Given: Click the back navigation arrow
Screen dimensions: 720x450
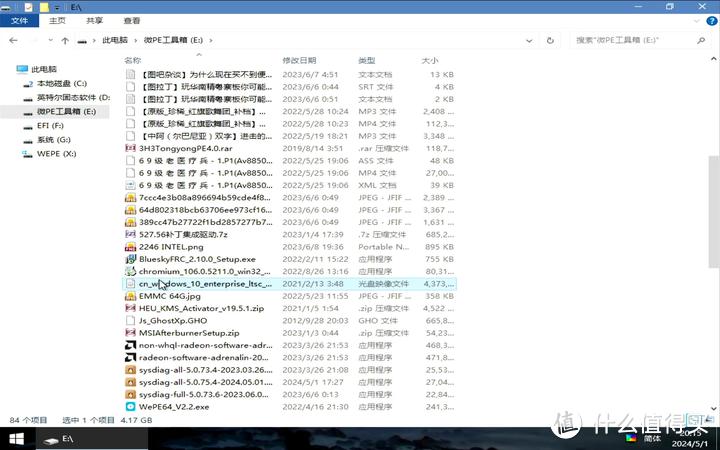Looking at the screenshot, I should coord(15,41).
